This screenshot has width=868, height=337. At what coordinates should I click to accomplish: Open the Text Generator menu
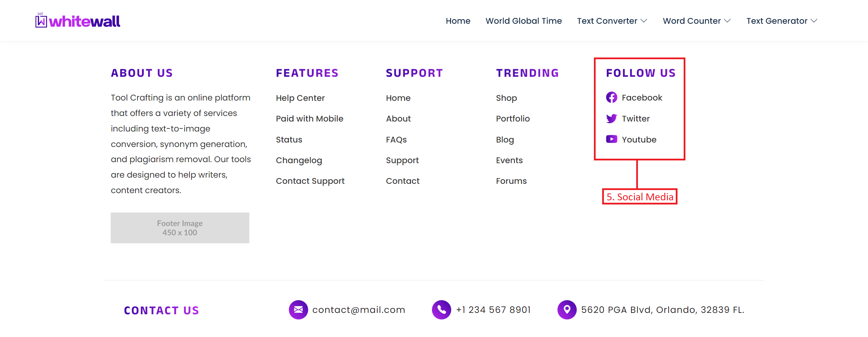pos(777,21)
